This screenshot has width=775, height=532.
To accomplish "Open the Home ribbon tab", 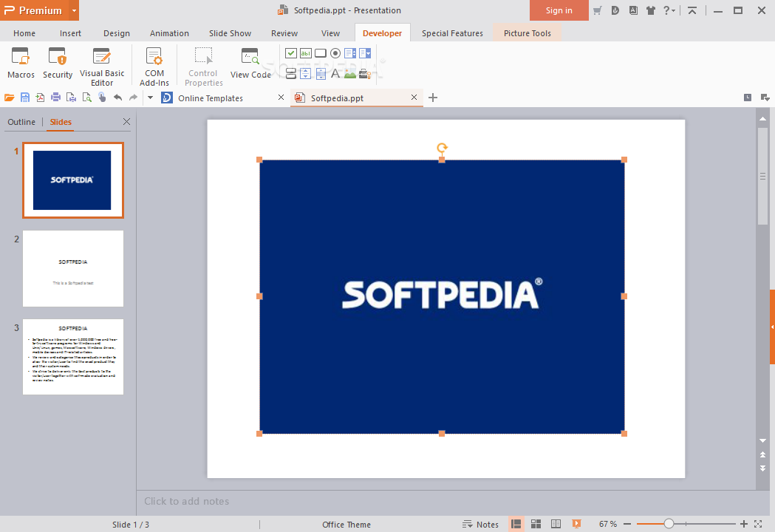I will coord(24,33).
